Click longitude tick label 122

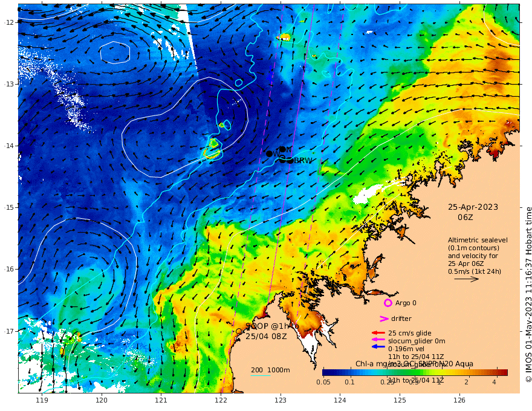pos(221,400)
